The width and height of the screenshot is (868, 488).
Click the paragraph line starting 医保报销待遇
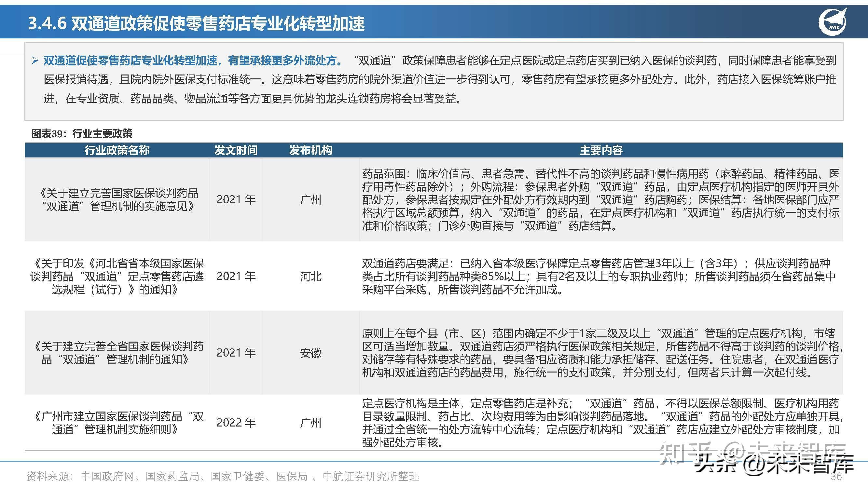coord(440,79)
